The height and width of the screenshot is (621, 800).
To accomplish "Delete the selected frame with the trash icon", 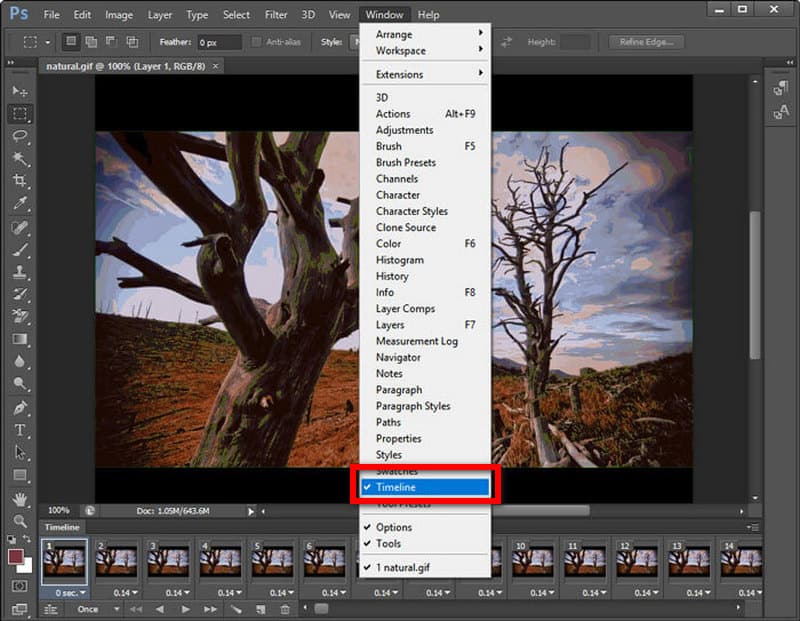I will click(285, 609).
